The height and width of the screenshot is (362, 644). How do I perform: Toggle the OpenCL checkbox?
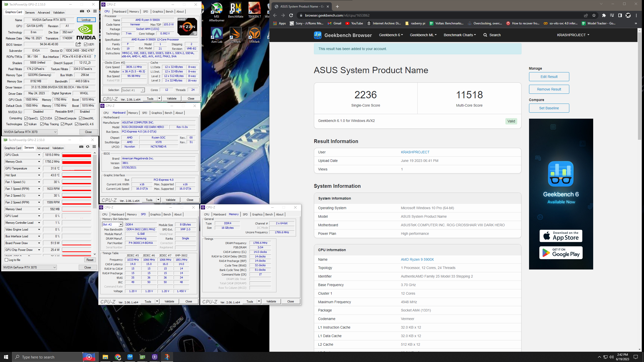[26, 118]
